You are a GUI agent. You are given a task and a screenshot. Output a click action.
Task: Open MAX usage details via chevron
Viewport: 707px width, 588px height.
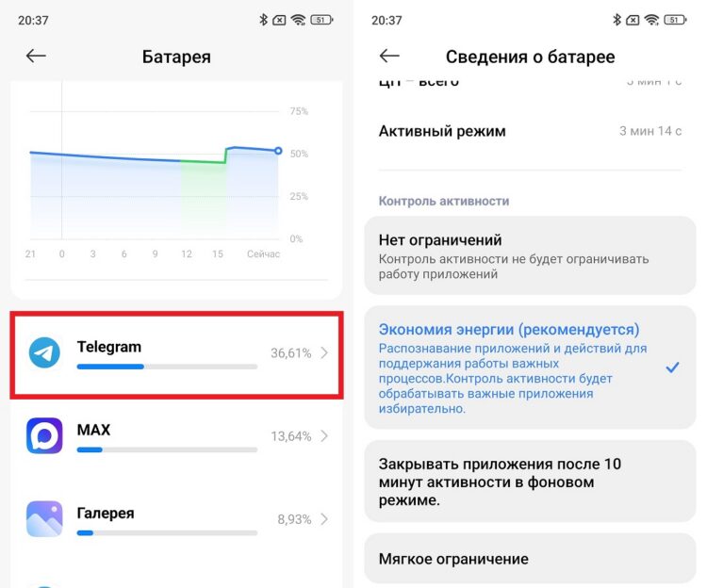pos(324,436)
